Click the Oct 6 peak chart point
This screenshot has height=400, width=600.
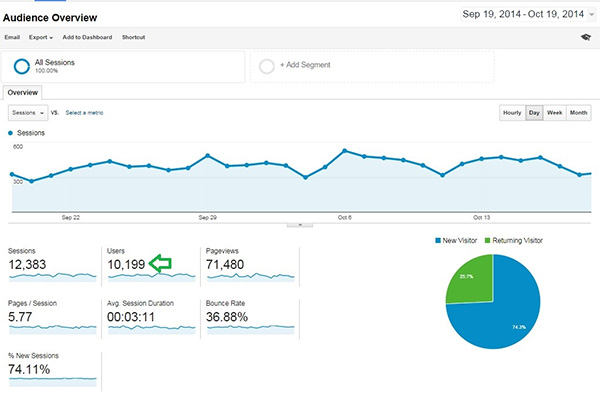point(344,151)
